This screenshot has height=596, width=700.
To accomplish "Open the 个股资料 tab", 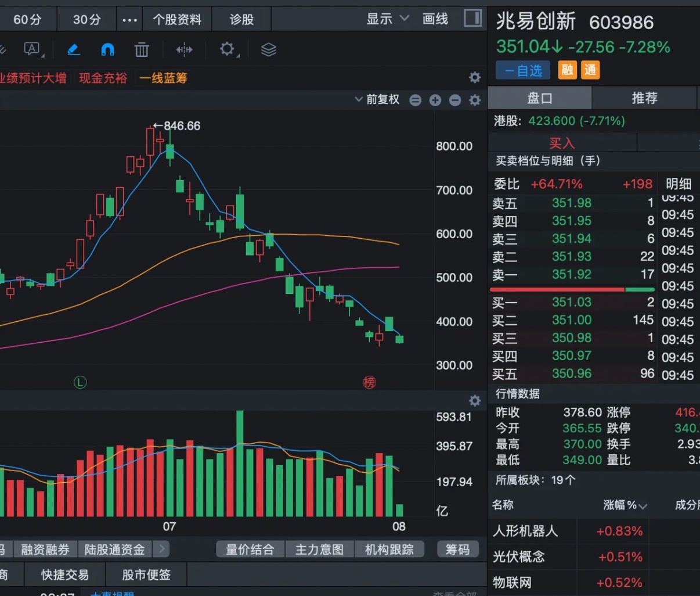I will [177, 20].
